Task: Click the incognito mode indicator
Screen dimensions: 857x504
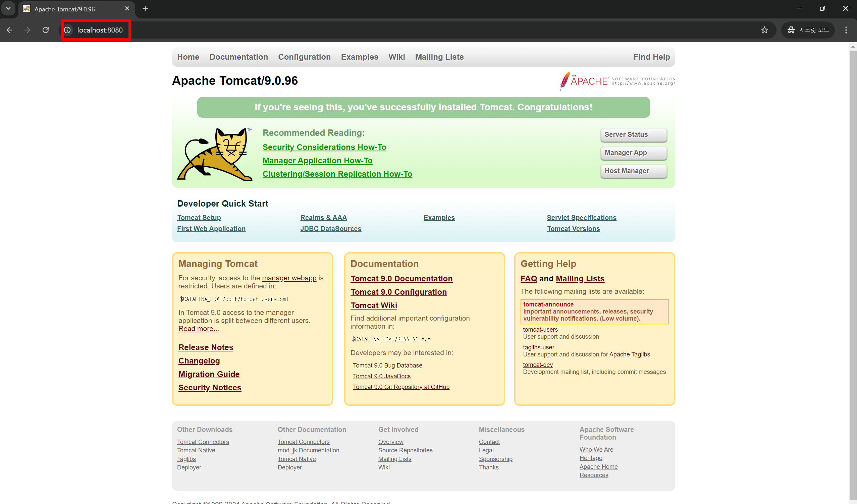Action: point(808,30)
